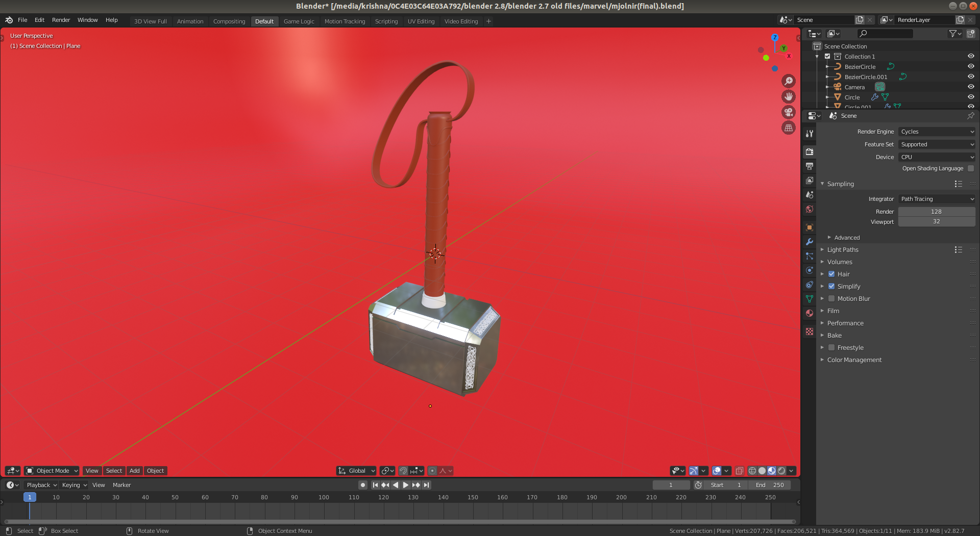Image resolution: width=980 pixels, height=536 pixels.
Task: Open Device CPU dropdown
Action: [x=937, y=157]
